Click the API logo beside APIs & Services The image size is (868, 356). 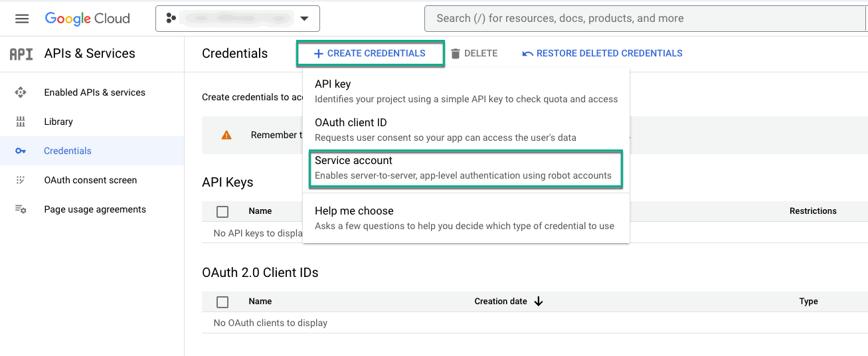[x=21, y=54]
